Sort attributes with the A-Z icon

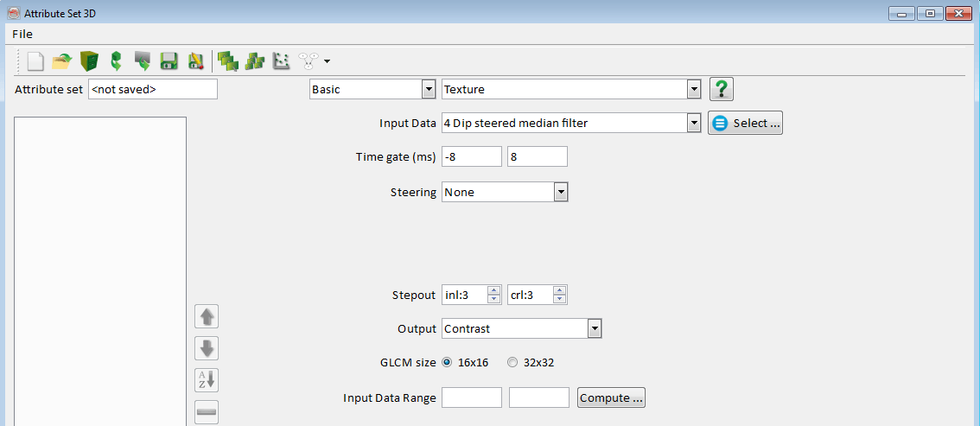[207, 380]
